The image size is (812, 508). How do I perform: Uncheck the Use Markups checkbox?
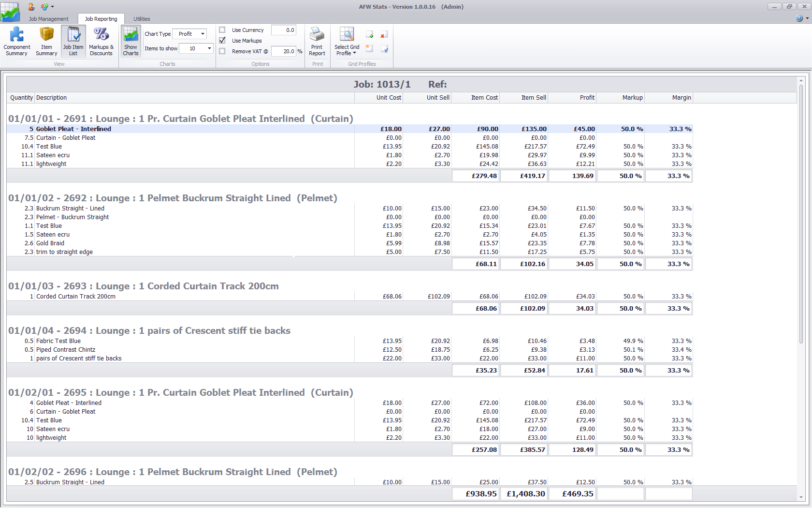point(222,41)
